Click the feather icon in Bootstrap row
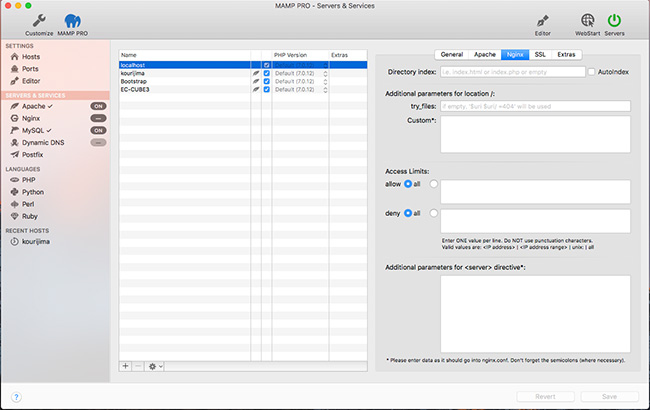The height and width of the screenshot is (410, 650). click(256, 81)
